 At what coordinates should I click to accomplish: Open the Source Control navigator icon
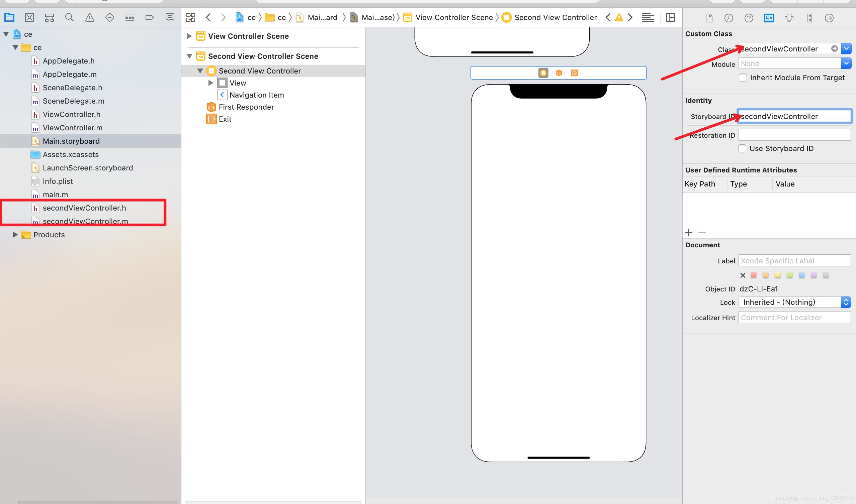pos(29,17)
